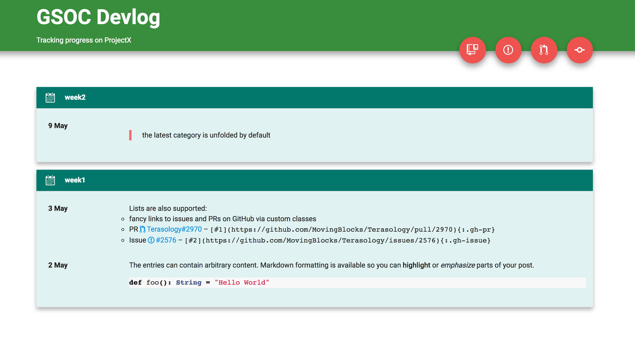The image size is (635, 364).
Task: Click the repository icon button
Action: coord(472,50)
